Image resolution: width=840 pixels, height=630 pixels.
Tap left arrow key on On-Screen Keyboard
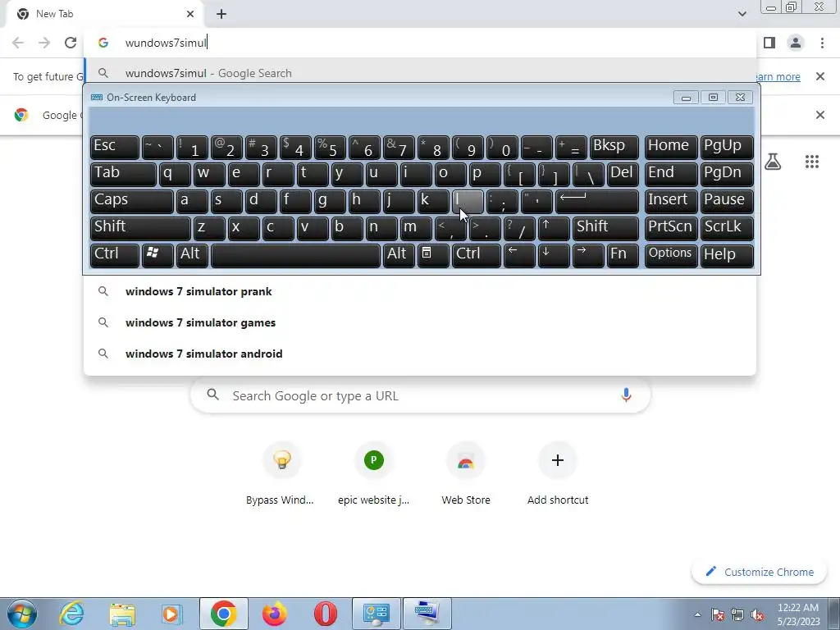(519, 255)
